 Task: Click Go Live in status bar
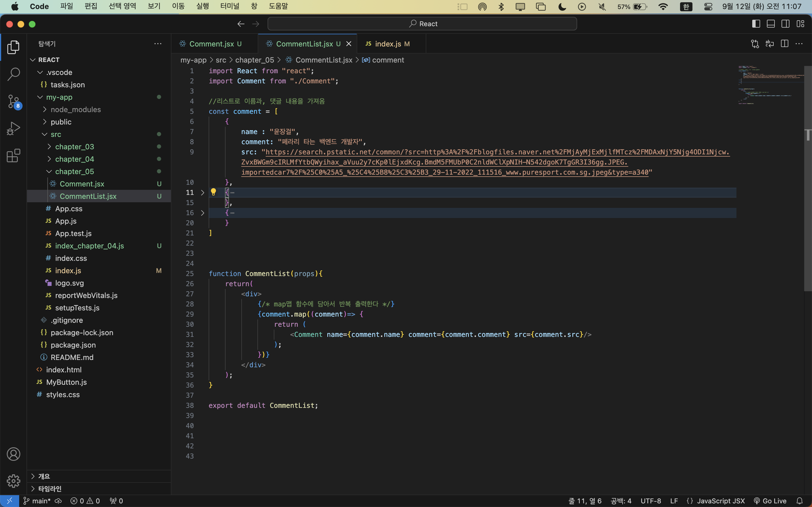pyautogui.click(x=770, y=501)
